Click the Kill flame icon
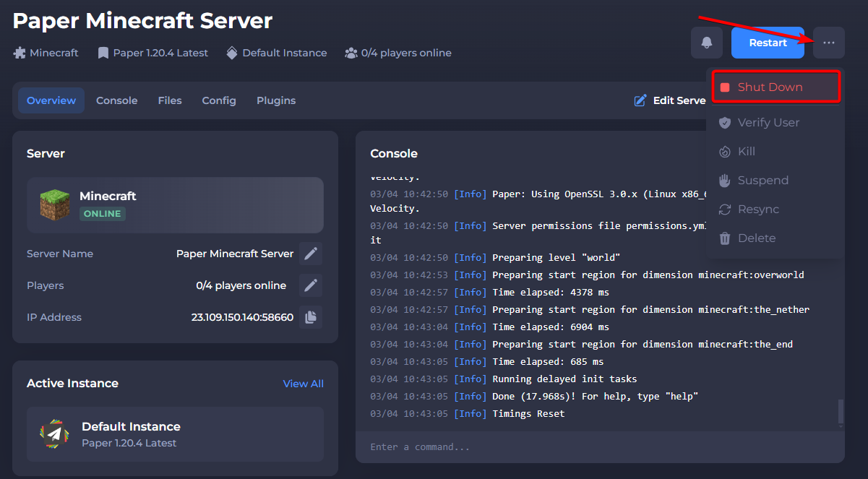The height and width of the screenshot is (479, 868). 725,152
